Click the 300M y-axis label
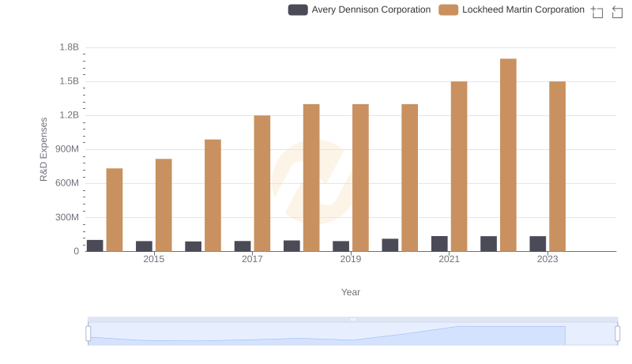 [67, 217]
